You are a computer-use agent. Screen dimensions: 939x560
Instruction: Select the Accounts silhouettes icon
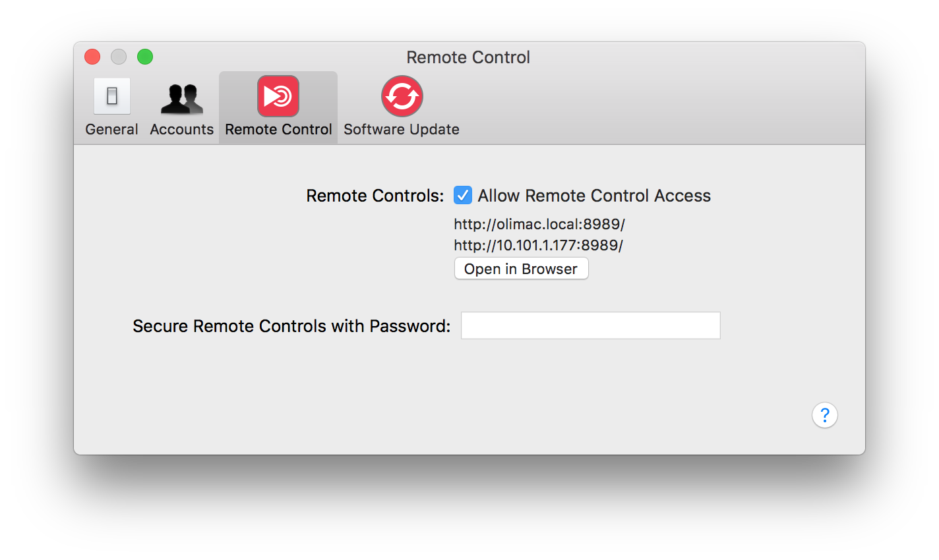tap(182, 99)
